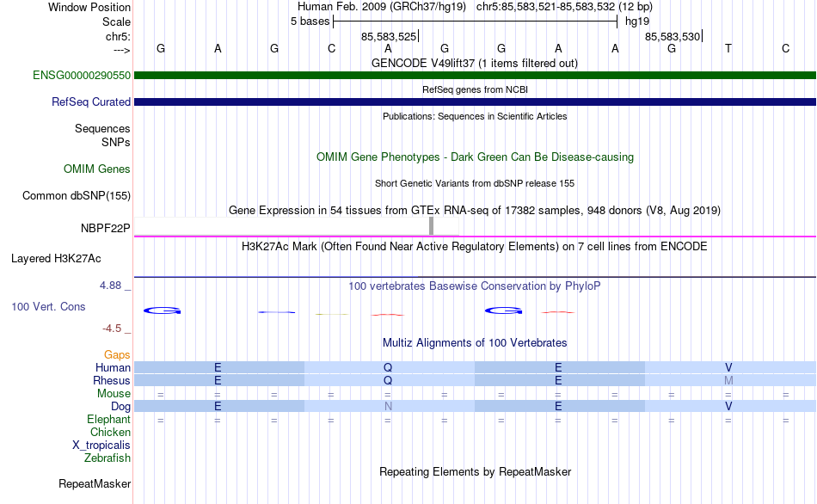Click the Gaps label in Multiz
The image size is (817, 504).
point(117,355)
